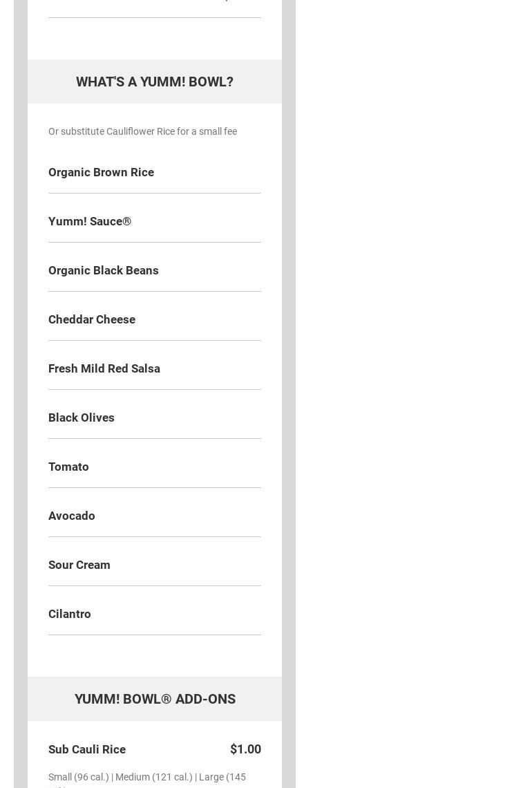Select Avocado in the ingredient list
The height and width of the screenshot is (788, 532).
(72, 516)
